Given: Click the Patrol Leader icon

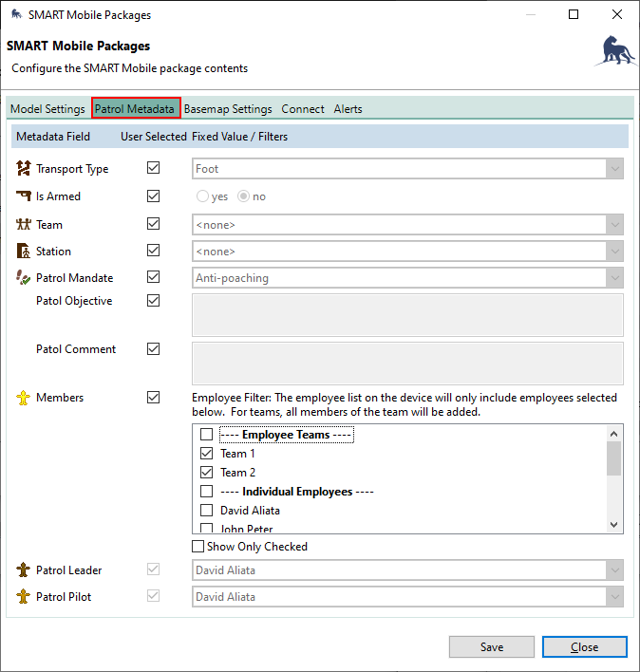Looking at the screenshot, I should 24,570.
